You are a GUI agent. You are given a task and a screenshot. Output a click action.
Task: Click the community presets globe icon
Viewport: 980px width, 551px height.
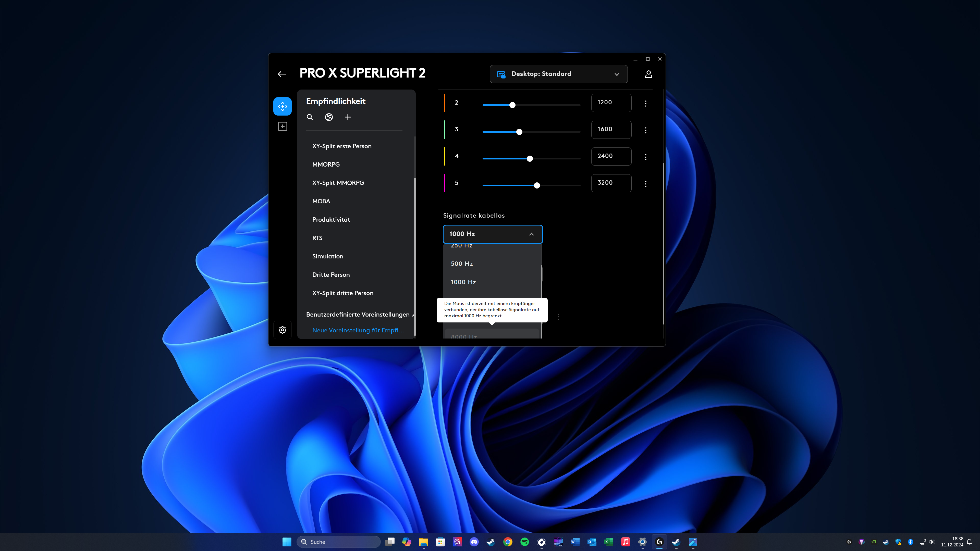(x=329, y=117)
